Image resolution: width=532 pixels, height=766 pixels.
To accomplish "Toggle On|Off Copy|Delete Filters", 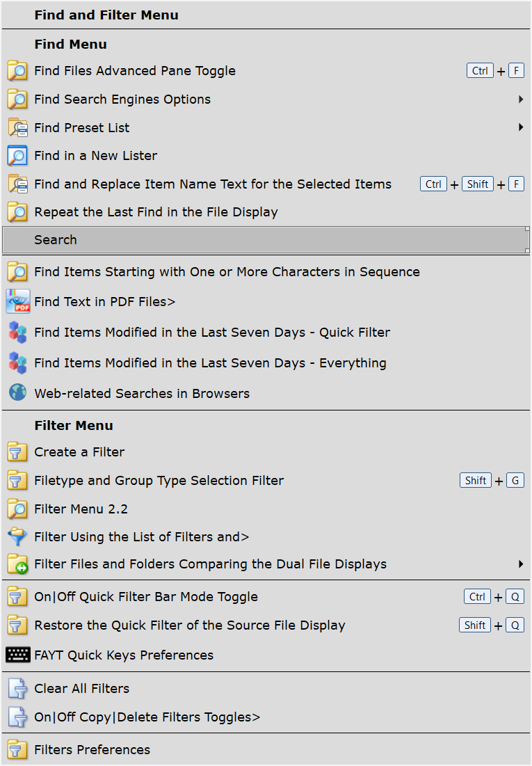I will [147, 717].
